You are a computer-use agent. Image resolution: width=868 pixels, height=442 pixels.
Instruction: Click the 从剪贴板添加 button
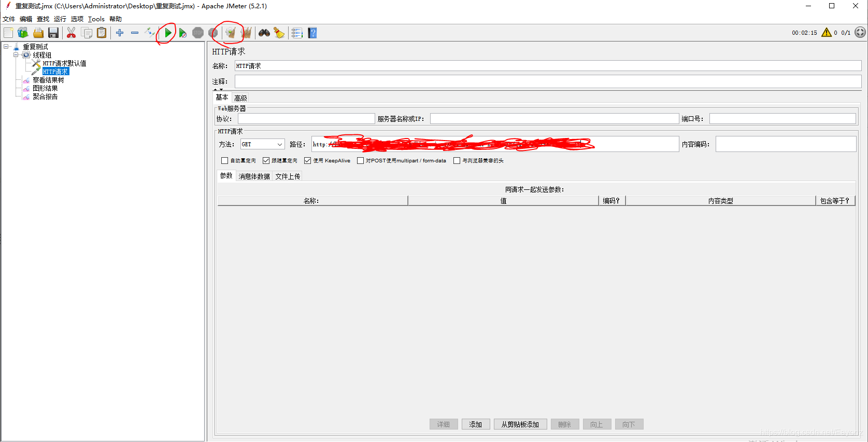(x=520, y=424)
